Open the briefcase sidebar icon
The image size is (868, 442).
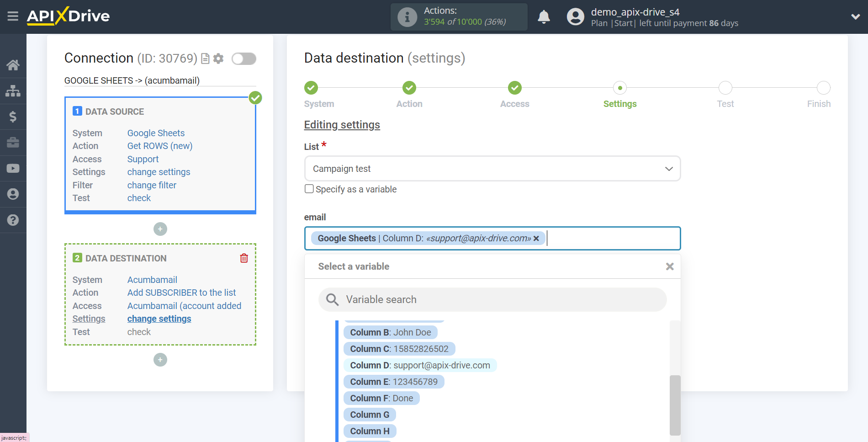coord(13,143)
